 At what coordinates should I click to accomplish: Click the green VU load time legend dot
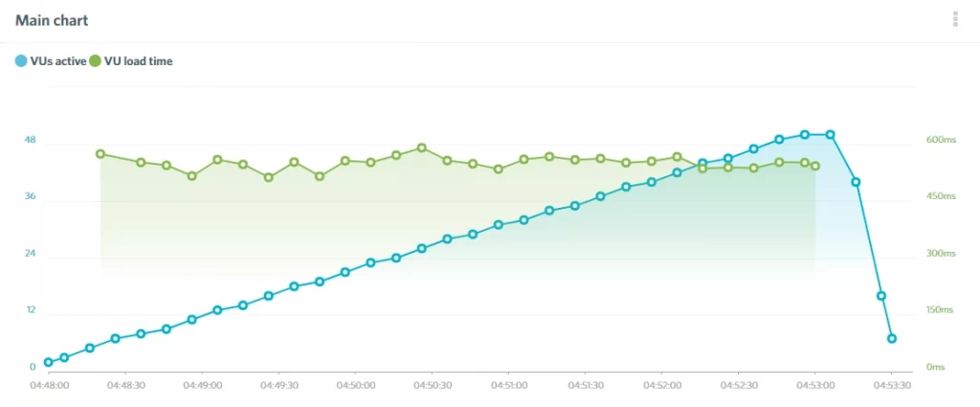(x=95, y=61)
